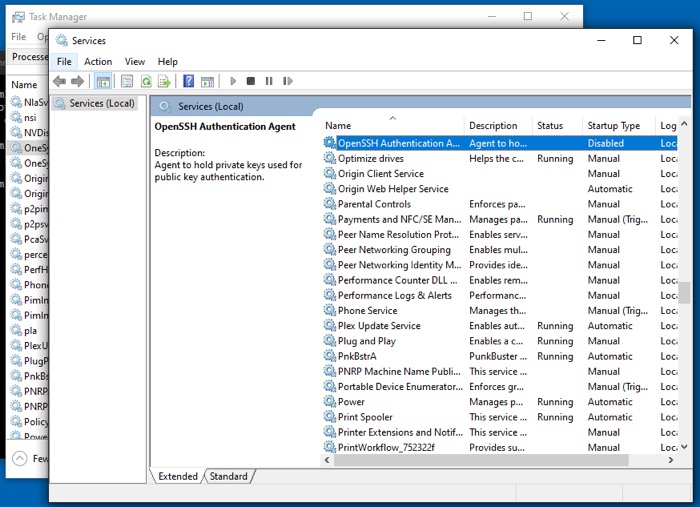
Task: Sort the list by Status column header
Action: [x=550, y=126]
